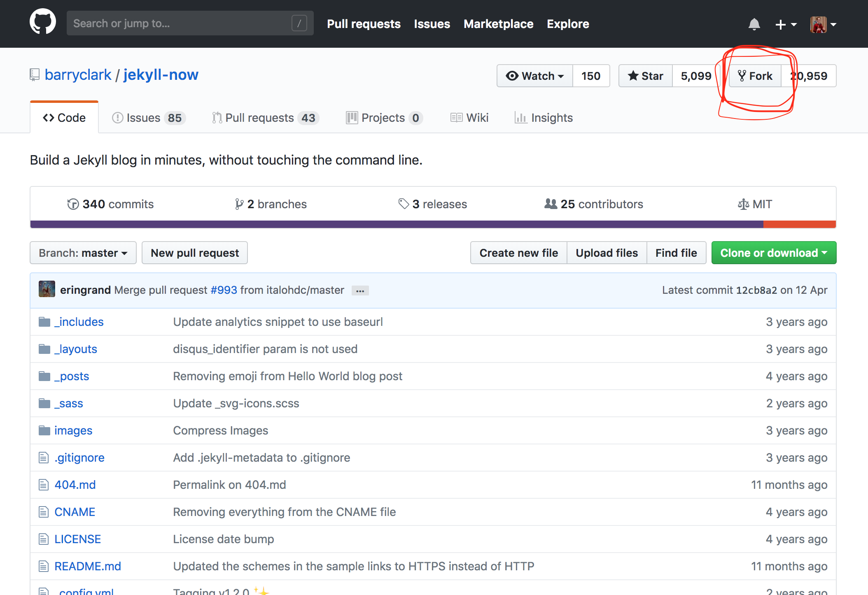Open commit 'Permalink on 404.md'
Viewport: 868px width, 595px height.
click(229, 485)
